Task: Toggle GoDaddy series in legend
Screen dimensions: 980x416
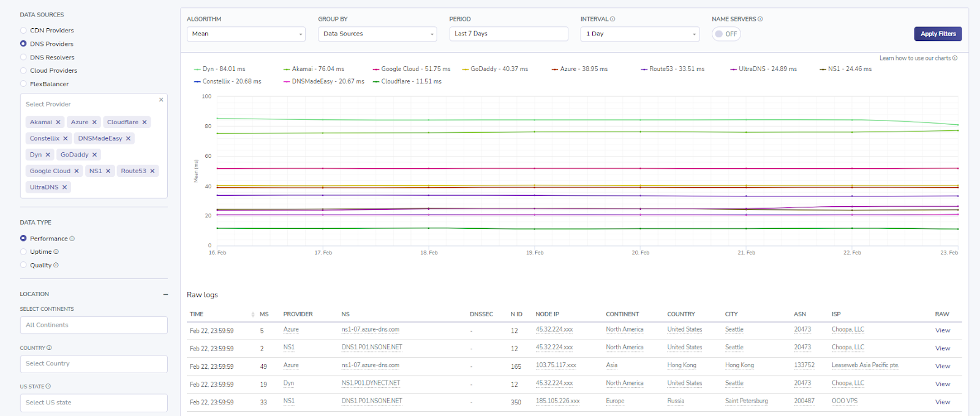Action: 495,69
